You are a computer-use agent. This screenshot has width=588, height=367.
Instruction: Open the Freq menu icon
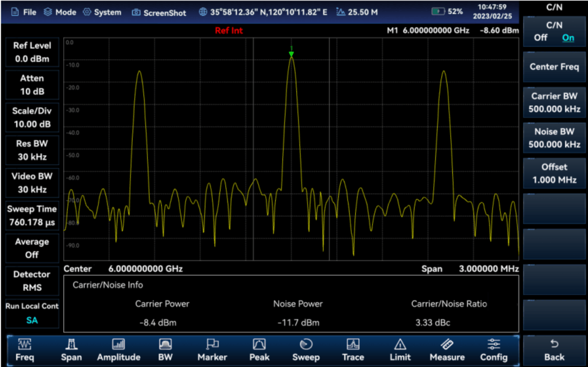click(25, 345)
